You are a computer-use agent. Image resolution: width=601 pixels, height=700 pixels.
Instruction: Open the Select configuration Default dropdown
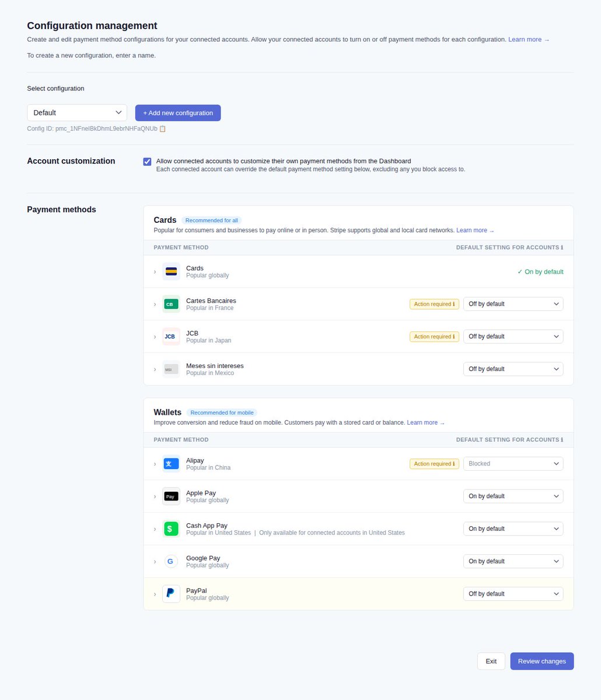click(77, 113)
